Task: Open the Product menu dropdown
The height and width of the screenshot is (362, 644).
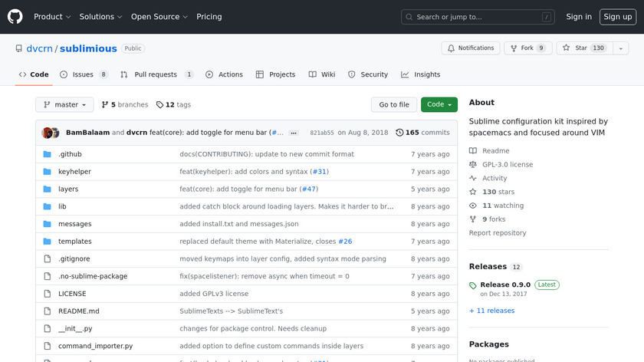Action: click(52, 17)
